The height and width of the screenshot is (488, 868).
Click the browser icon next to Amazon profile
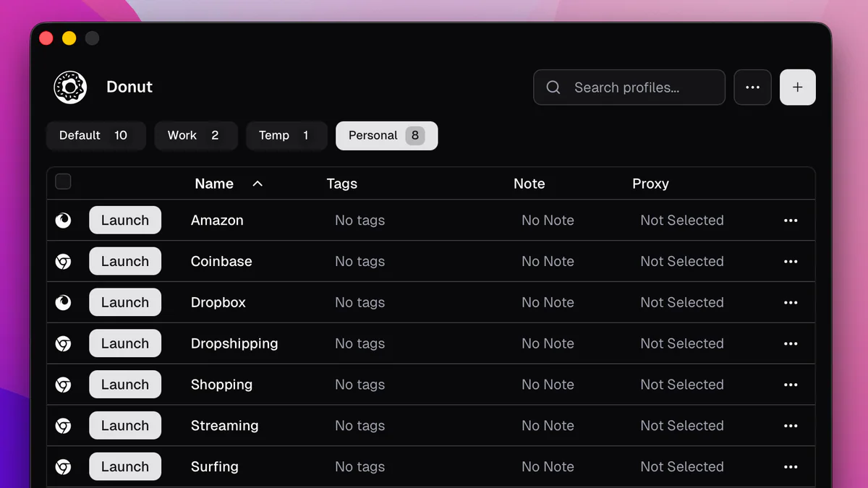pos(64,220)
